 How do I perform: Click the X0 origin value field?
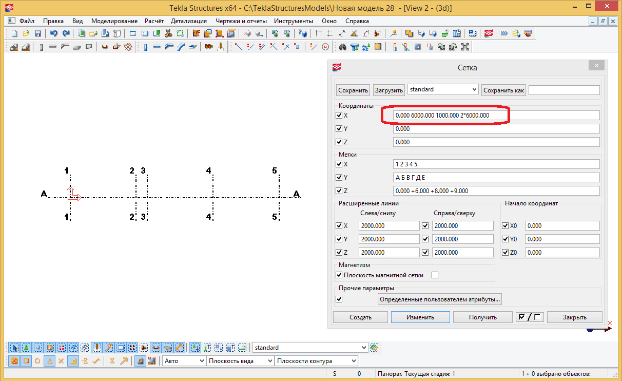point(562,225)
